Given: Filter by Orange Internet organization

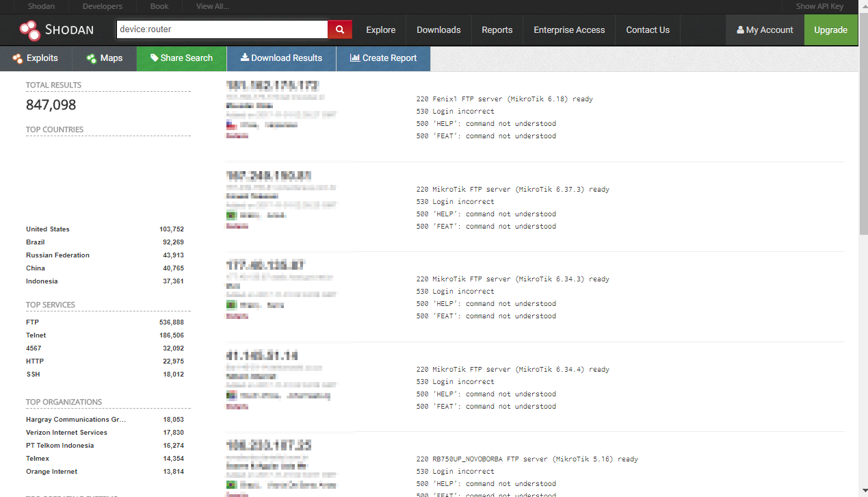Looking at the screenshot, I should 52,472.
